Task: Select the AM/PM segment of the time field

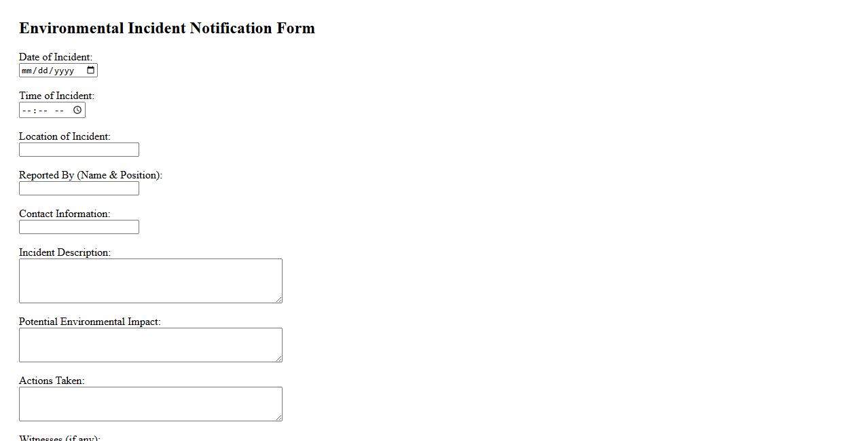Action: point(59,111)
